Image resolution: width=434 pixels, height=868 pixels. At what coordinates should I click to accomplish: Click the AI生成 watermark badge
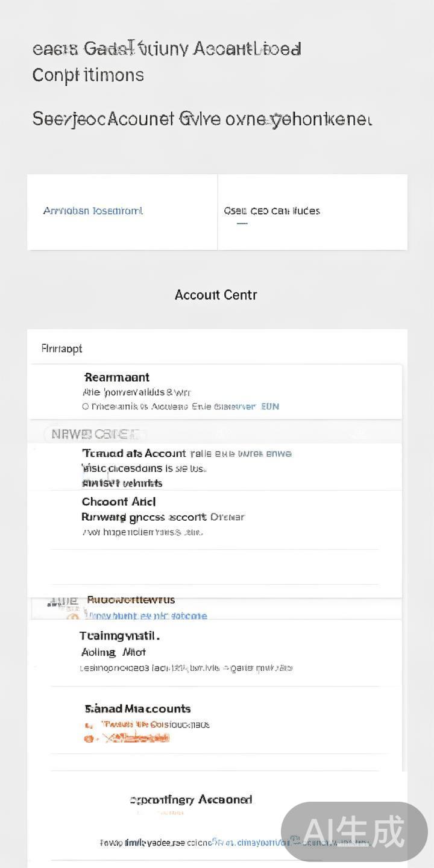(354, 832)
